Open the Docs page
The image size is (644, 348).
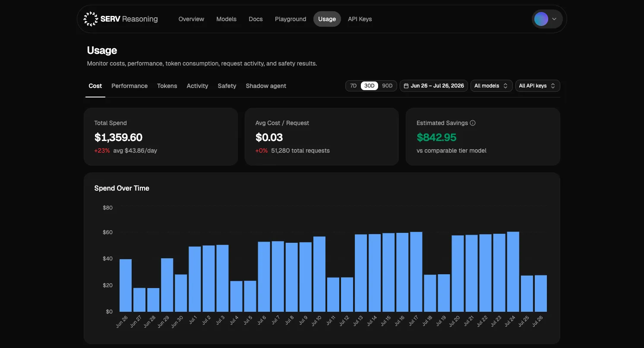coord(256,19)
